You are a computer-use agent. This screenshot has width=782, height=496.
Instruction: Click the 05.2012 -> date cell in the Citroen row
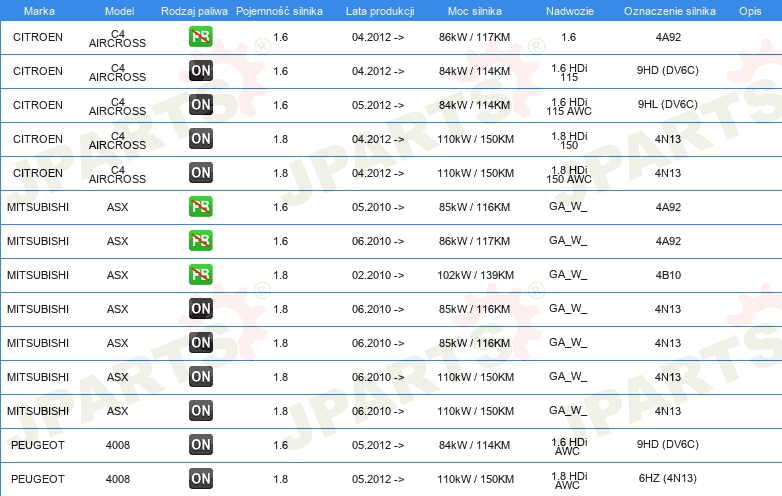[x=378, y=105]
